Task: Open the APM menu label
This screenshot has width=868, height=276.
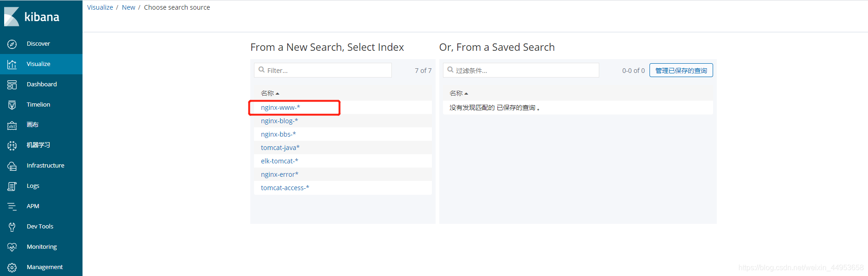Action: (33, 206)
